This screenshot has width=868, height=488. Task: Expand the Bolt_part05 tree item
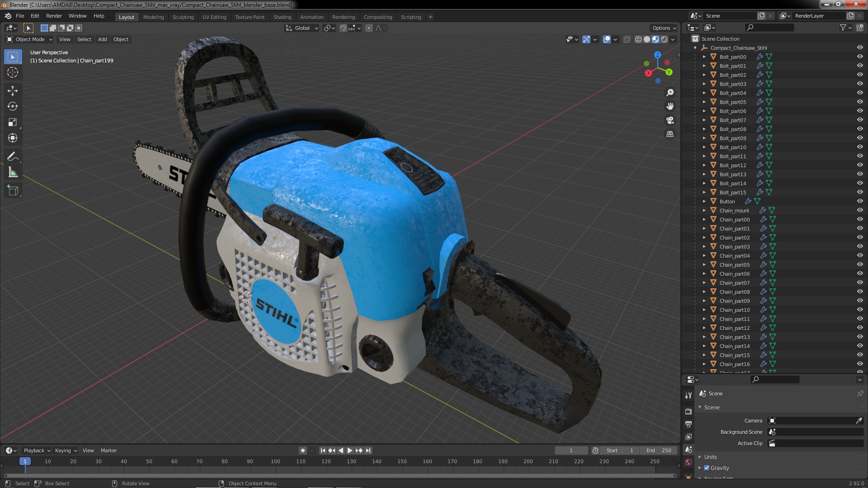pos(704,102)
